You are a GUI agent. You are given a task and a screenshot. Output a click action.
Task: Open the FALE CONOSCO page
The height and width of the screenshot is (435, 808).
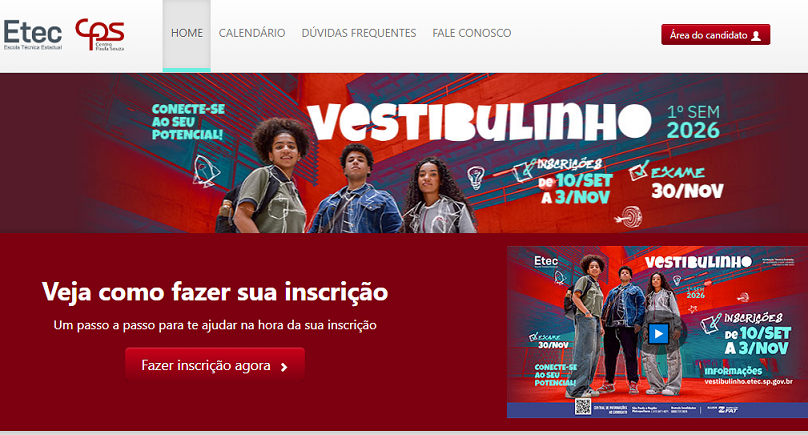coord(472,33)
